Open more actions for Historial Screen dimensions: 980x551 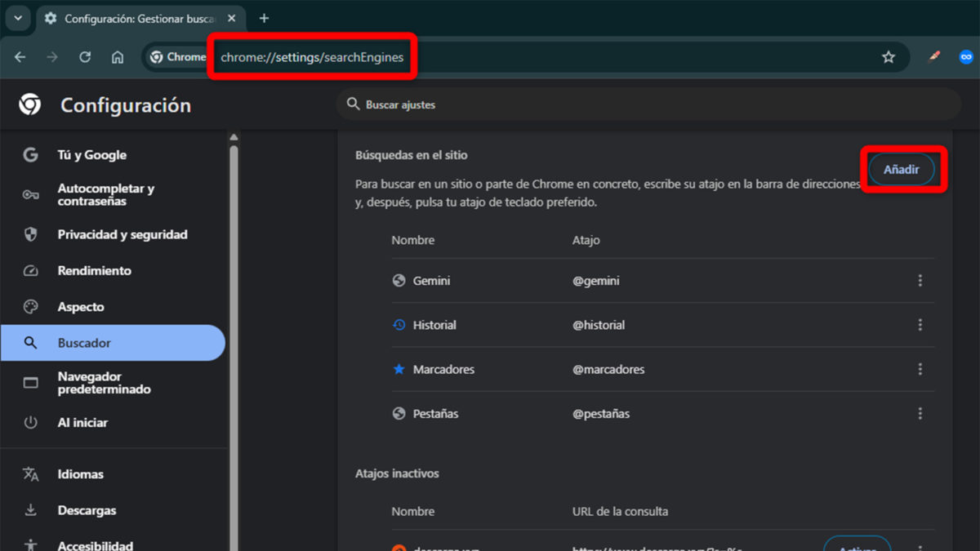pos(920,325)
